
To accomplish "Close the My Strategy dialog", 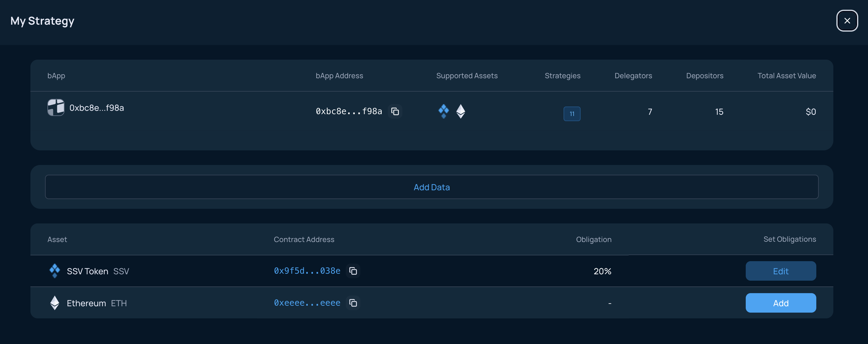I will (x=847, y=21).
